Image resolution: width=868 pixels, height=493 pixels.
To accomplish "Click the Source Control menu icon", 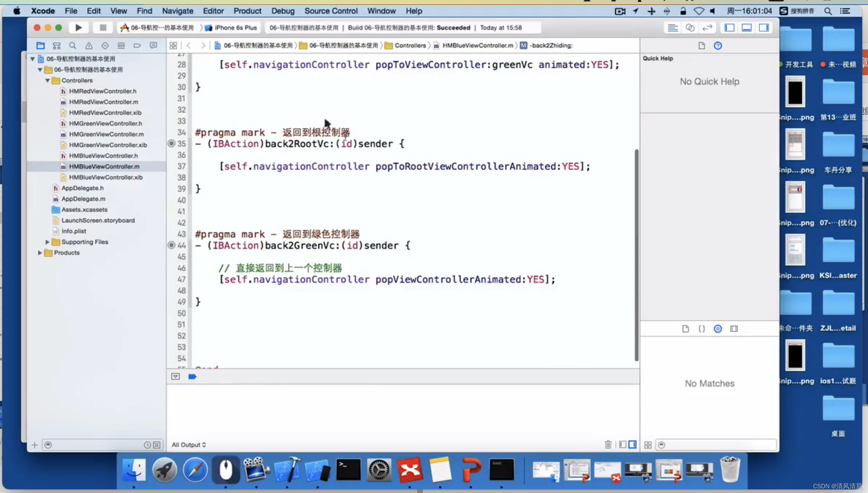I will click(x=331, y=11).
